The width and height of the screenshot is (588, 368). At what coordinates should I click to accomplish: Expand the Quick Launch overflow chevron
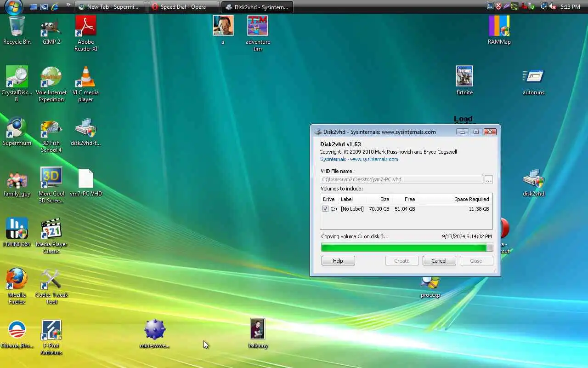tap(68, 6)
